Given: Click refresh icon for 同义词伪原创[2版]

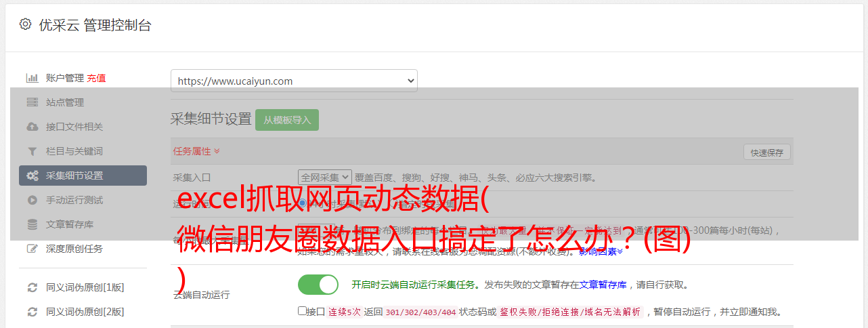Looking at the screenshot, I should click(x=32, y=312).
